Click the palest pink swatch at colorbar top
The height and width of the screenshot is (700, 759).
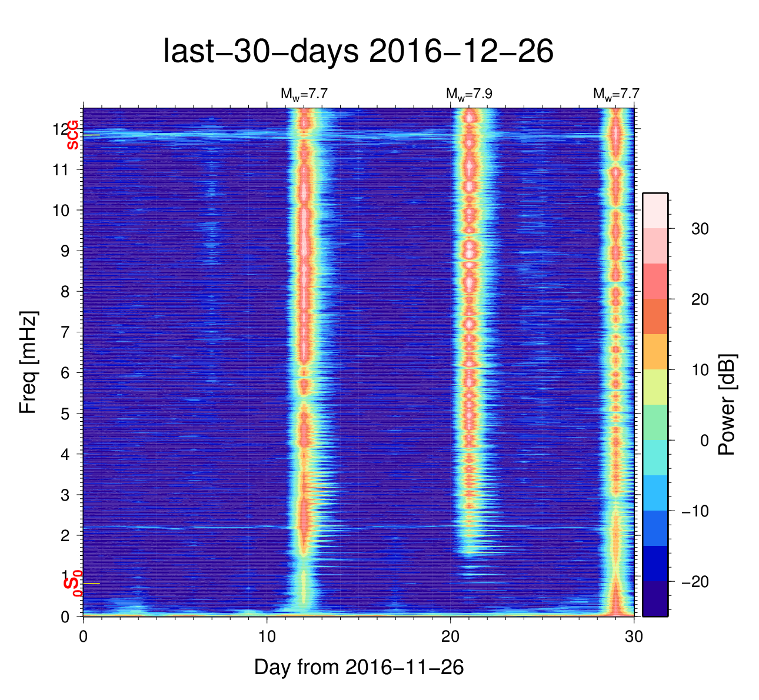pyautogui.click(x=655, y=210)
